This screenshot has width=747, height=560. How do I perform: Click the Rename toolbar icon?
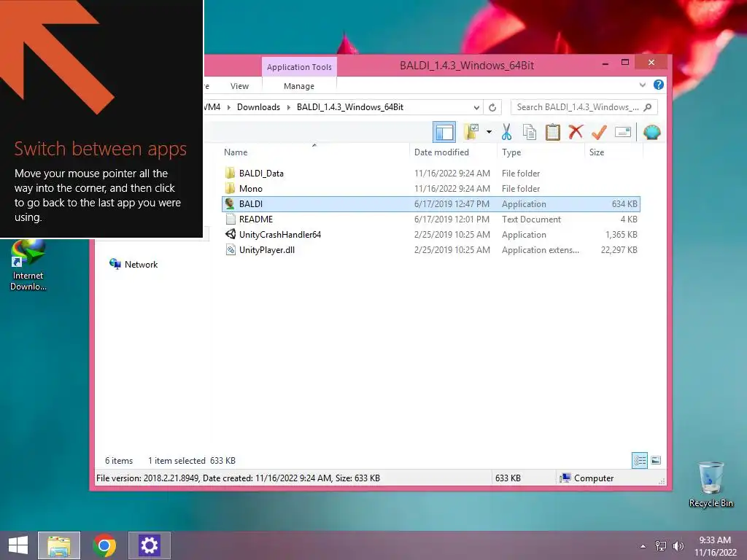[623, 132]
